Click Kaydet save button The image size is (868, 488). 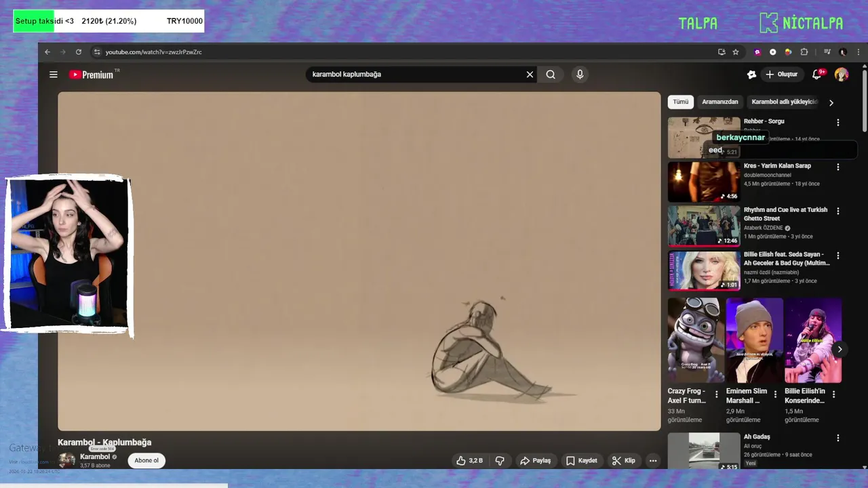[581, 461]
